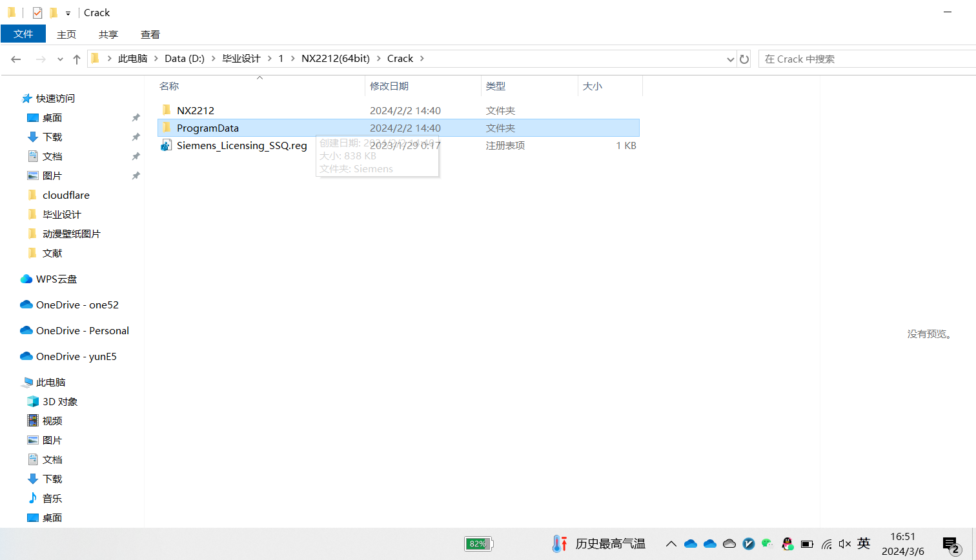This screenshot has width=976, height=560.
Task: Click the Back navigation arrow
Action: [x=16, y=59]
